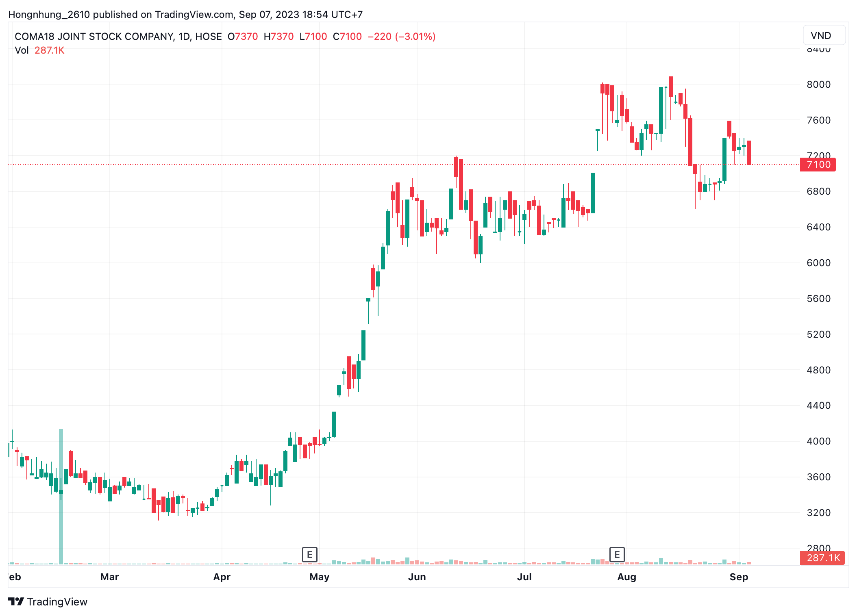The height and width of the screenshot is (616, 857).
Task: Click the low value L7100
Action: [x=313, y=37]
